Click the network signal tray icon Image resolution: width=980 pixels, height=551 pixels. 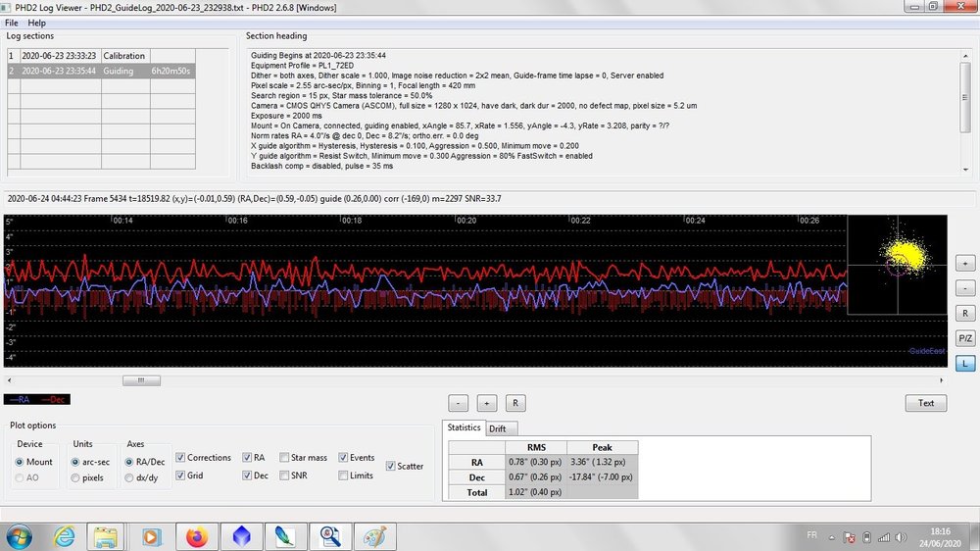point(884,537)
